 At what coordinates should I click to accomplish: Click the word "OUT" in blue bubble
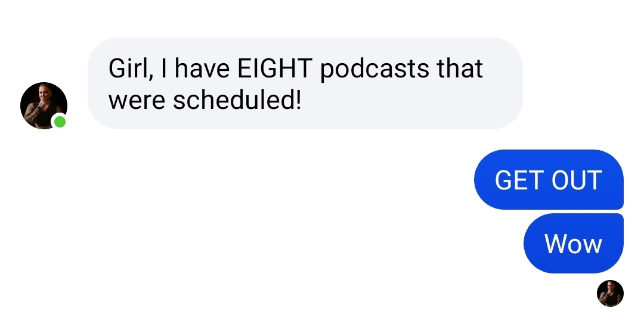pyautogui.click(x=577, y=180)
